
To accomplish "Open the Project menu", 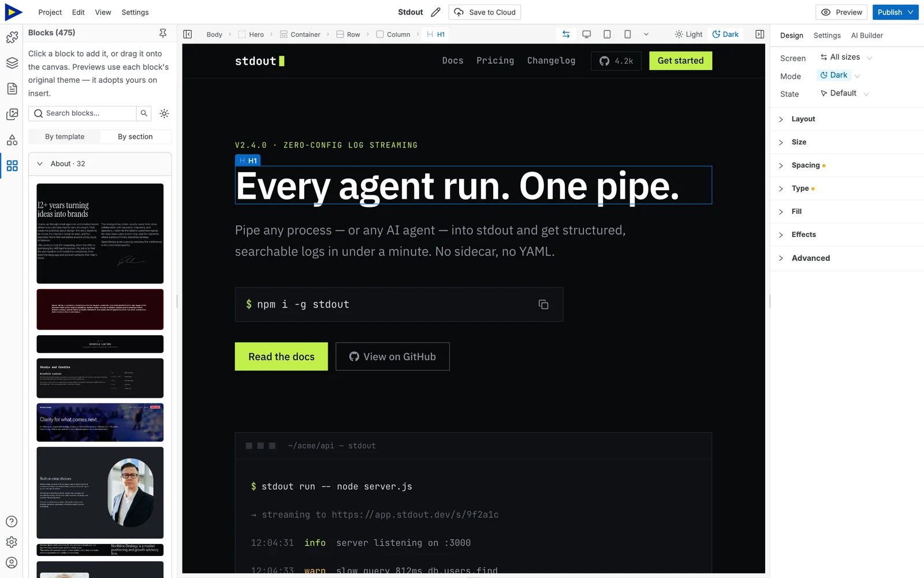I will coord(50,12).
